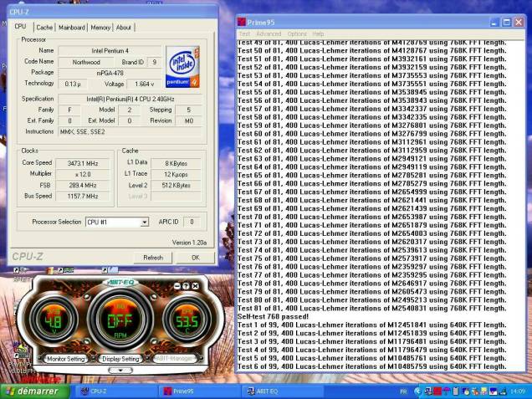Click the Instructions field MMX, SSE, SSE2
Screen dimensions: 532x399
click(130, 131)
